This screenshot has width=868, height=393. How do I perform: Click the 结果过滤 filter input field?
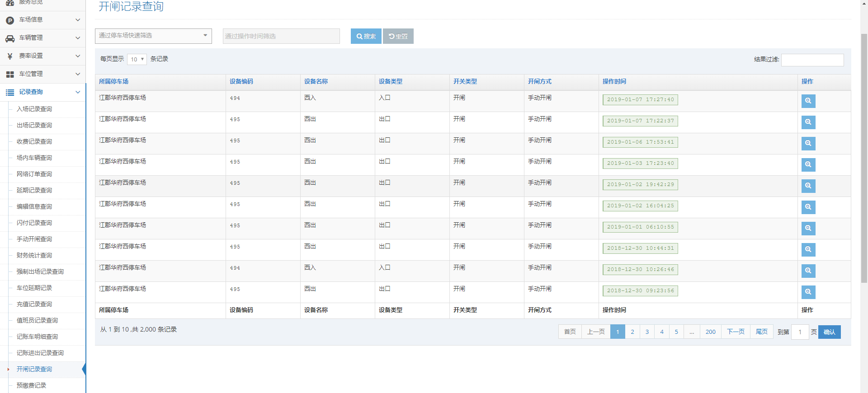(x=812, y=60)
